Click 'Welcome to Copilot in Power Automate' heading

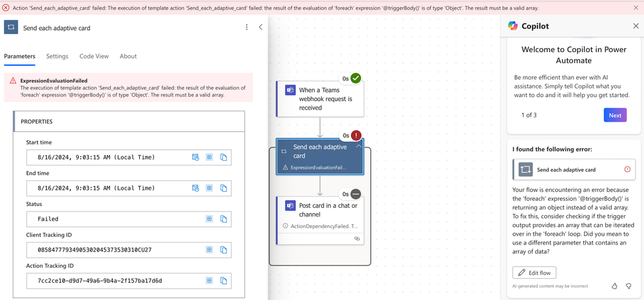pos(574,55)
